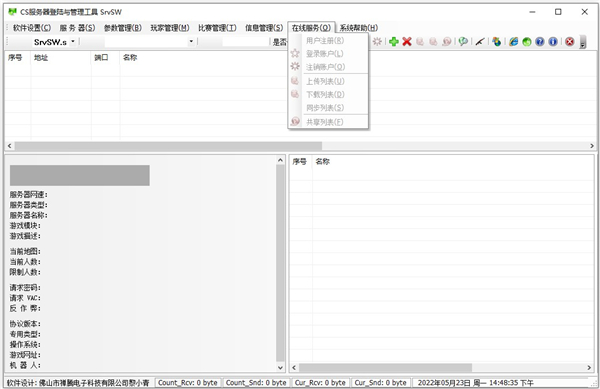Click the red X delete server icon
600x389 pixels.
tap(407, 42)
